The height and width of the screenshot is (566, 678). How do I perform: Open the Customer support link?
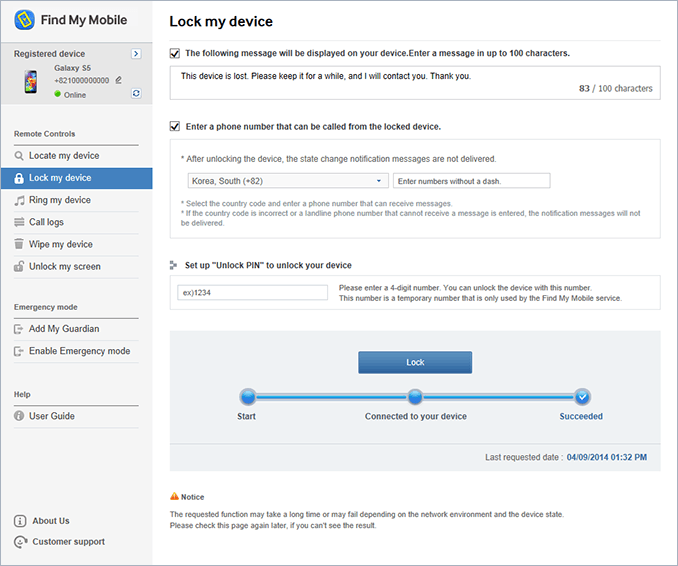(68, 542)
